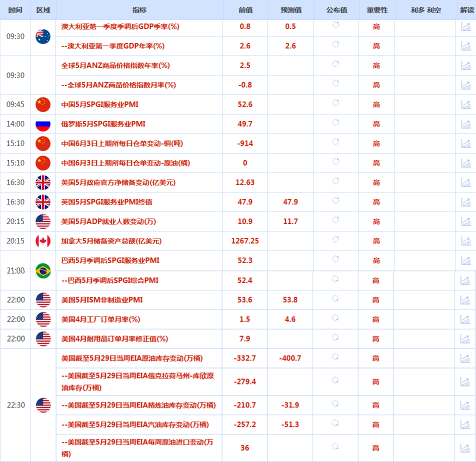The image size is (476, 462).
Task: Open chart icon for 中国5月SPGI服务业PMI row
Action: (466, 104)
